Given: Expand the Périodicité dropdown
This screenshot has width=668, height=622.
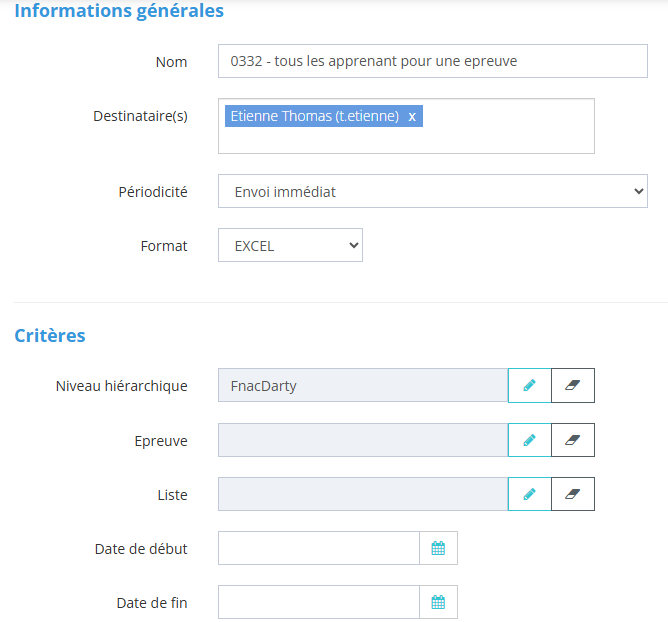Looking at the screenshot, I should (x=432, y=191).
